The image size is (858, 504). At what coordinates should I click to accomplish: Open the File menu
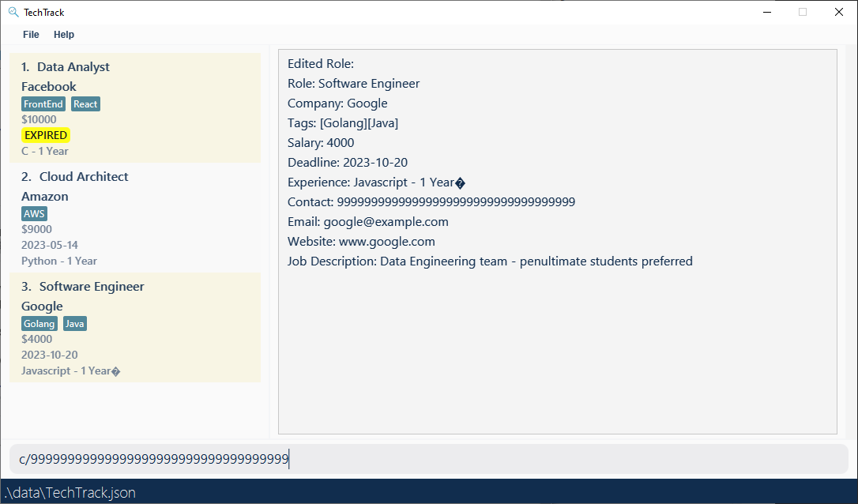click(x=31, y=35)
